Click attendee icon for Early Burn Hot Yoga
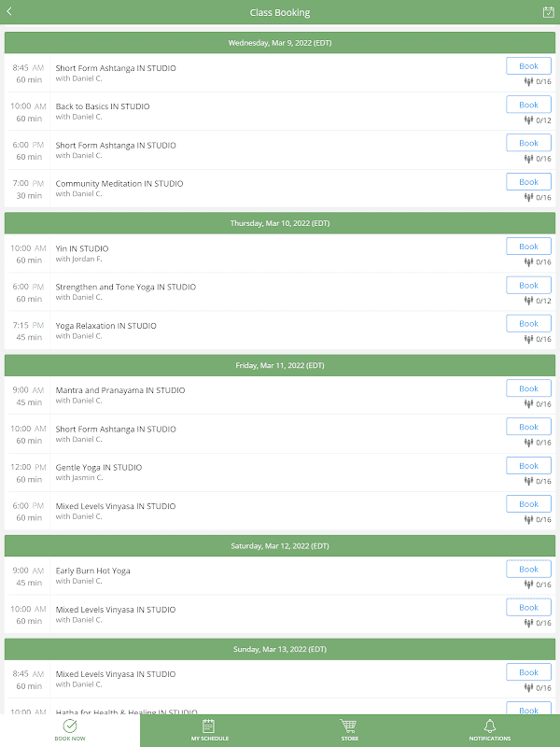This screenshot has width=560, height=747. [x=528, y=585]
